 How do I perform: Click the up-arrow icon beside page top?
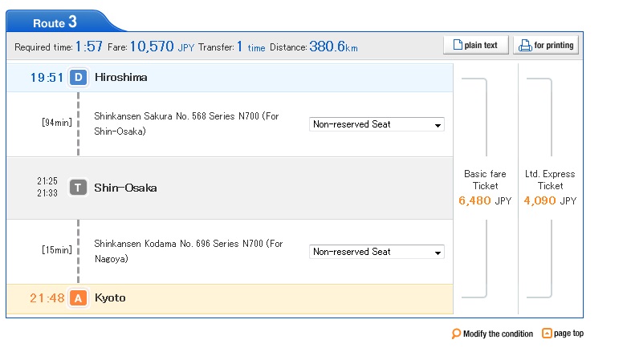click(547, 334)
